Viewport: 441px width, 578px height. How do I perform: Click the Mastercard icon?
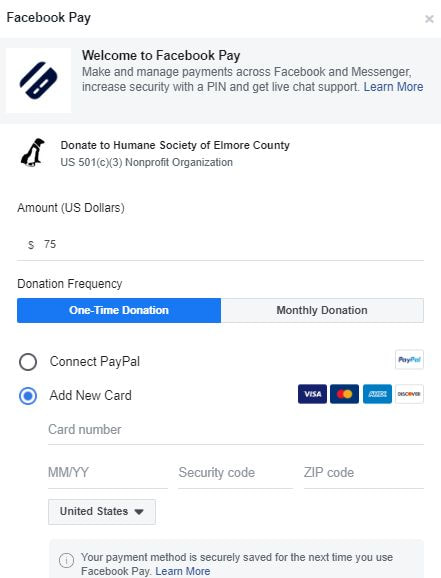click(344, 394)
